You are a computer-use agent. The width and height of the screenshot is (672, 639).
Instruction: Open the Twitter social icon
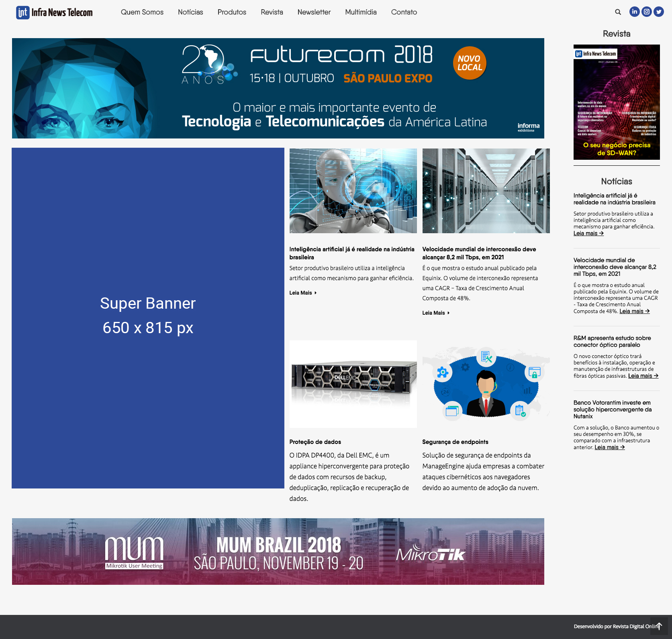pos(659,12)
